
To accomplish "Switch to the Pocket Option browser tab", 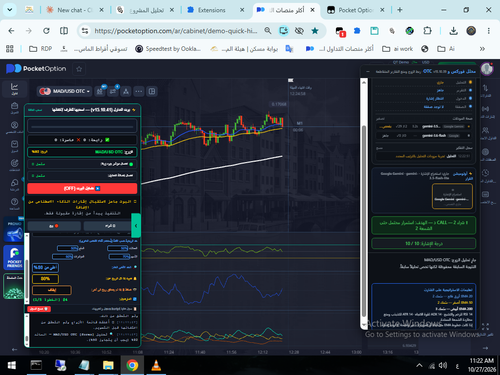I will point(356,10).
